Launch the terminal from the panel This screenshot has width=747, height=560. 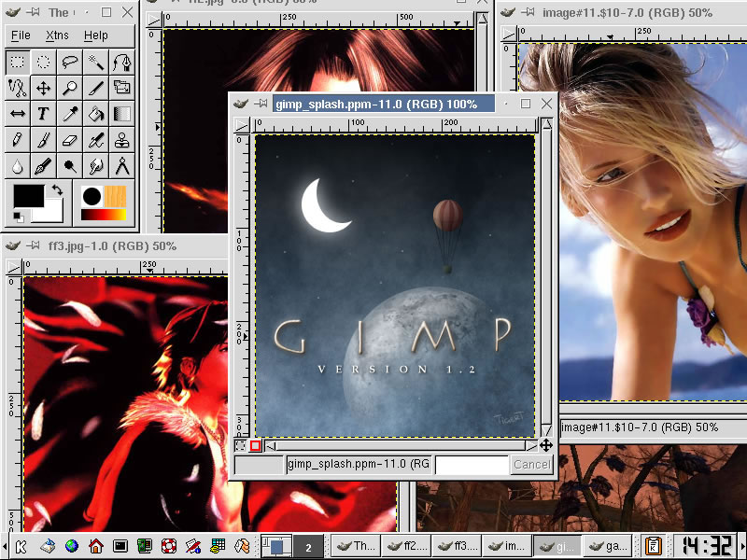click(x=120, y=546)
